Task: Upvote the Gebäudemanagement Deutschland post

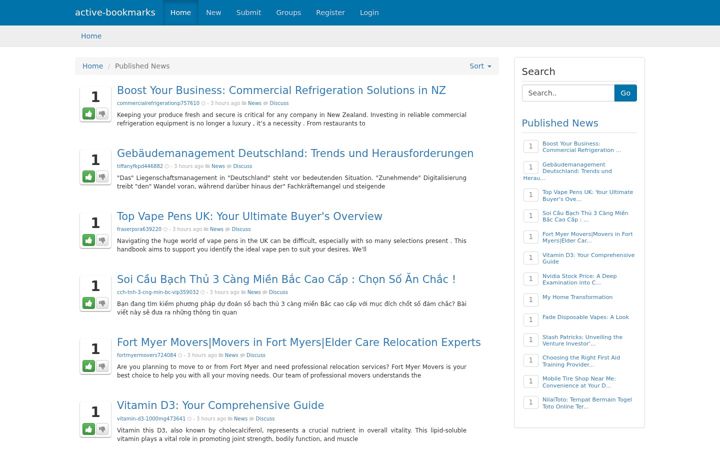Action: tap(89, 177)
